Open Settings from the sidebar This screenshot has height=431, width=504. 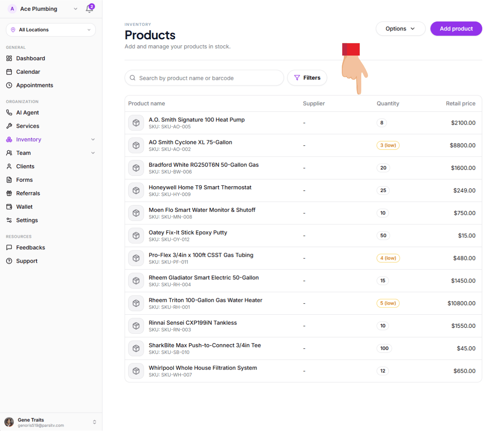[x=27, y=221]
